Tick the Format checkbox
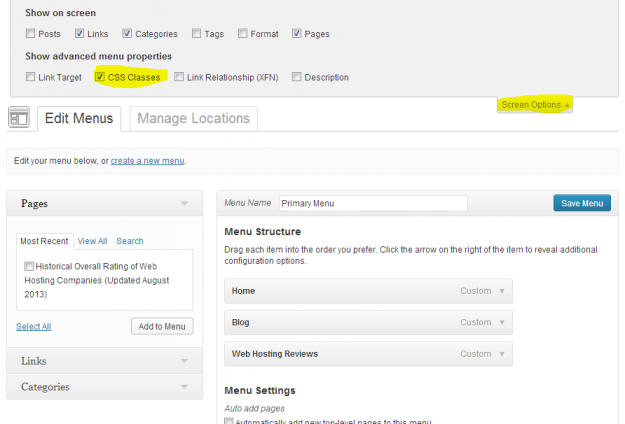Screen dimensions: 625x424 tap(242, 33)
